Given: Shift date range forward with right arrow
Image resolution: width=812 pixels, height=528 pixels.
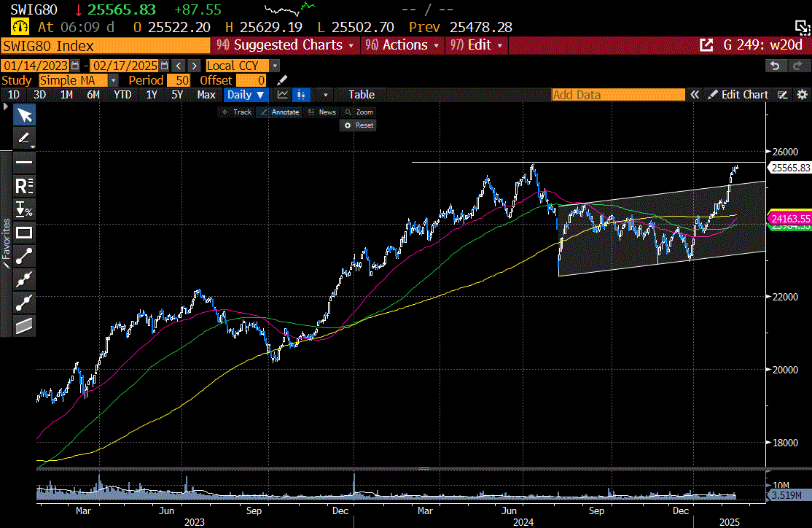Looking at the screenshot, I should [x=194, y=66].
